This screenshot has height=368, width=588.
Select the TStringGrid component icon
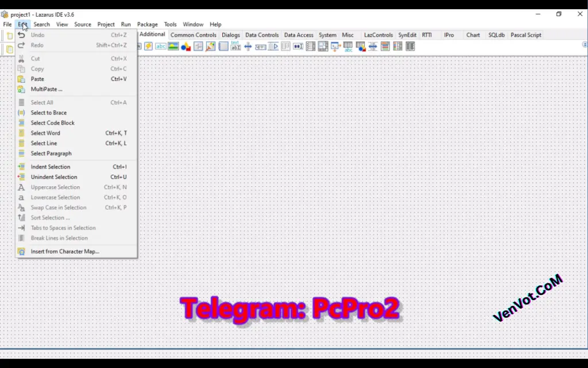348,46
